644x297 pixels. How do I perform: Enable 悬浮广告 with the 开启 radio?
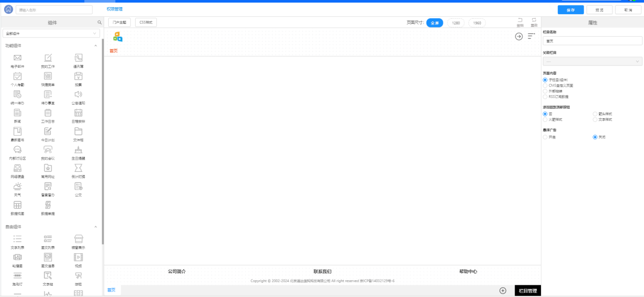[x=545, y=137]
